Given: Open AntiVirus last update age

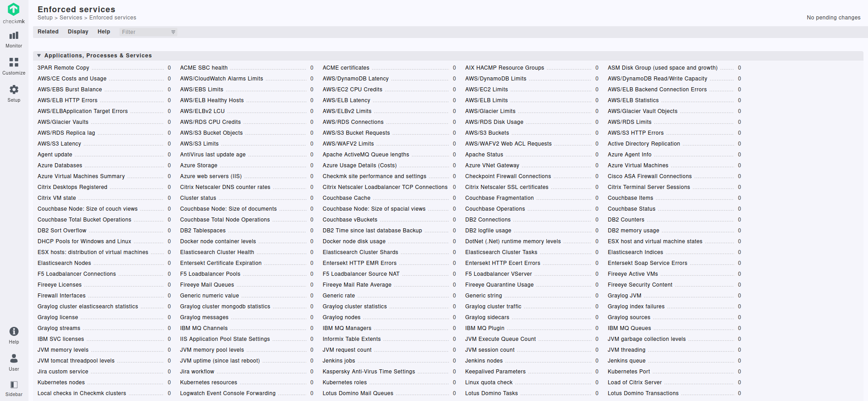Looking at the screenshot, I should [213, 155].
